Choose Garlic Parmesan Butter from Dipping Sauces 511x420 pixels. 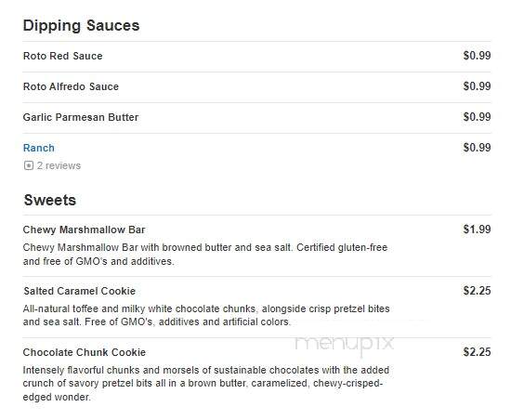coord(81,117)
